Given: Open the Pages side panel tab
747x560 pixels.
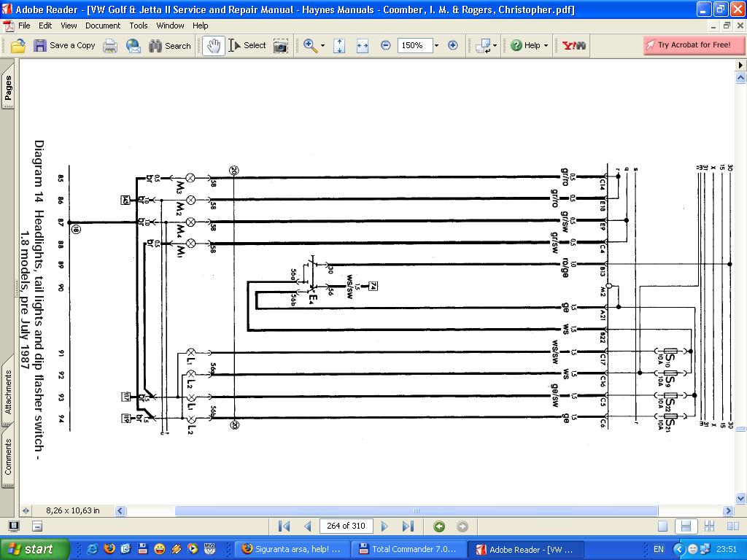Looking at the screenshot, I should [8, 88].
